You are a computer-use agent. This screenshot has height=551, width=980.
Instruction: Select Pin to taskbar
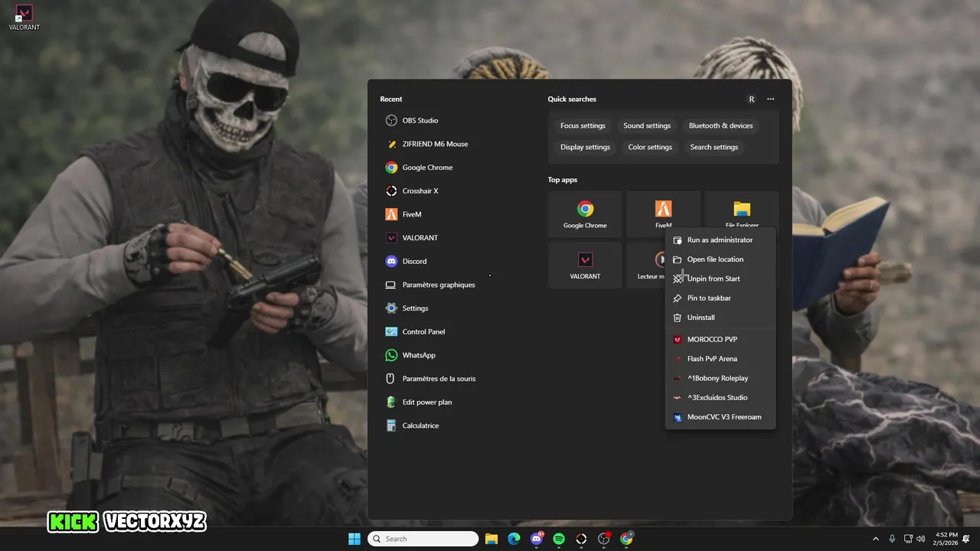pos(720,298)
